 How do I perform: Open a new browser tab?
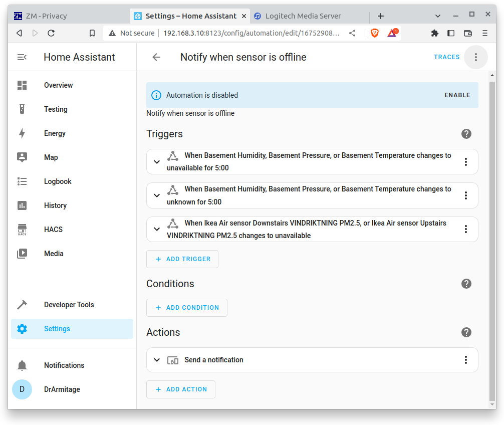coord(381,16)
